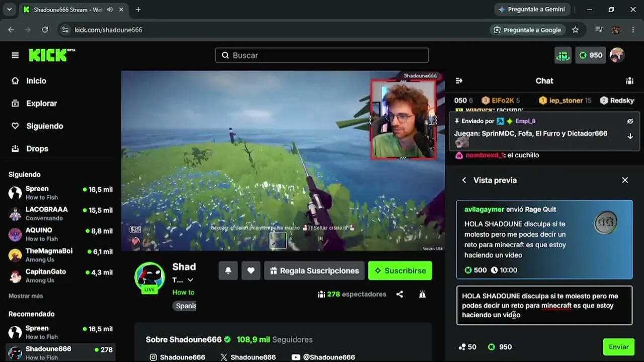This screenshot has width=644, height=362.
Task: Open Shadoune666 in Recomendado list
Action: [60, 352]
